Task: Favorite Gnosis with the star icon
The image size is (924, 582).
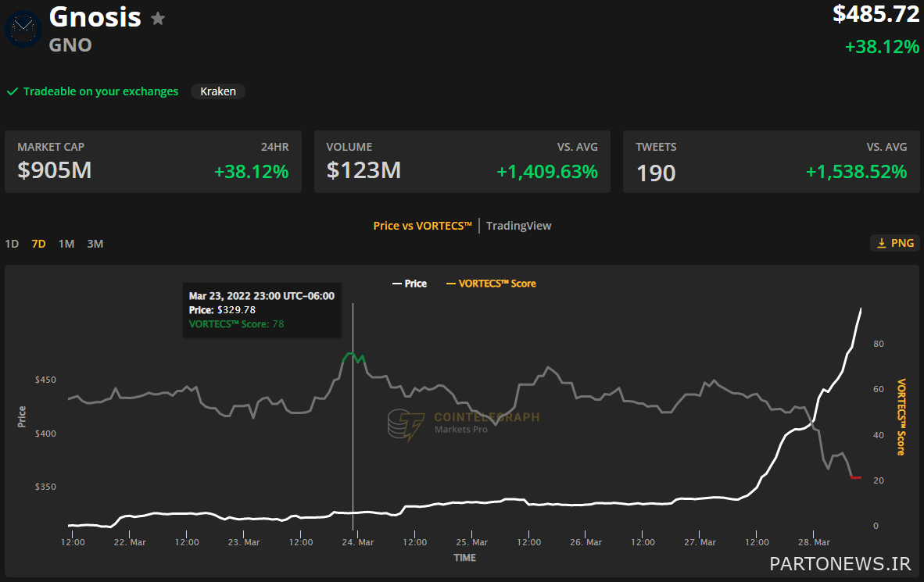Action: point(158,19)
